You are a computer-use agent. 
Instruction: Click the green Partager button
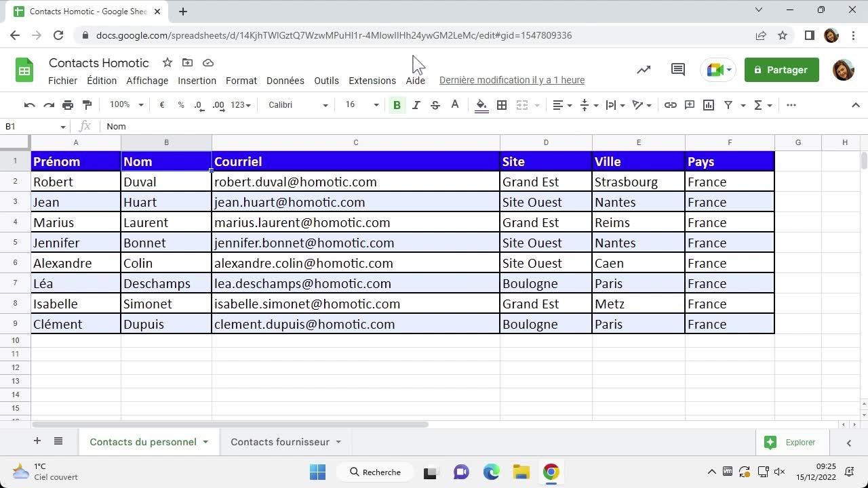(x=781, y=70)
